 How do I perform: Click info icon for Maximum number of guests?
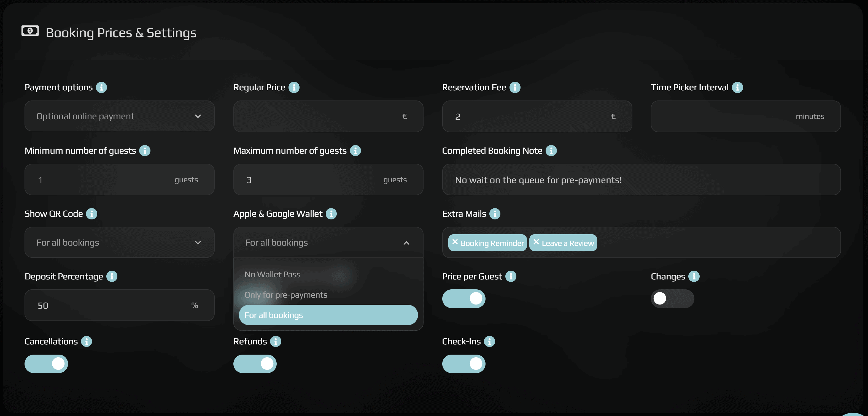(x=355, y=151)
